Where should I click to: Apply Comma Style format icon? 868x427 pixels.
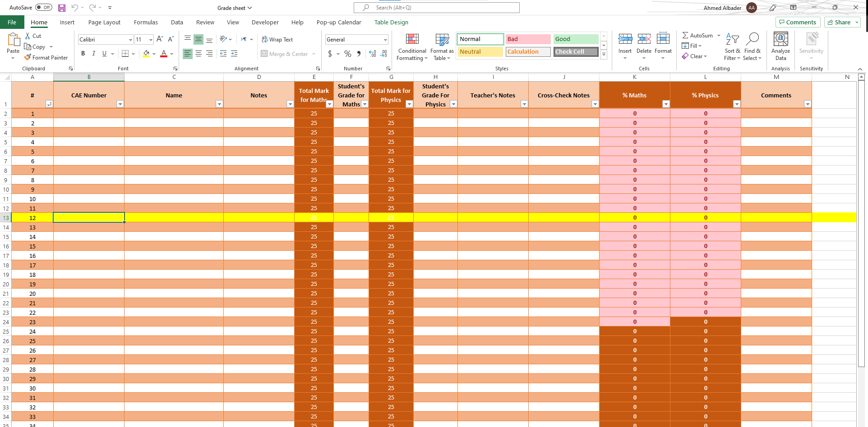[x=359, y=54]
